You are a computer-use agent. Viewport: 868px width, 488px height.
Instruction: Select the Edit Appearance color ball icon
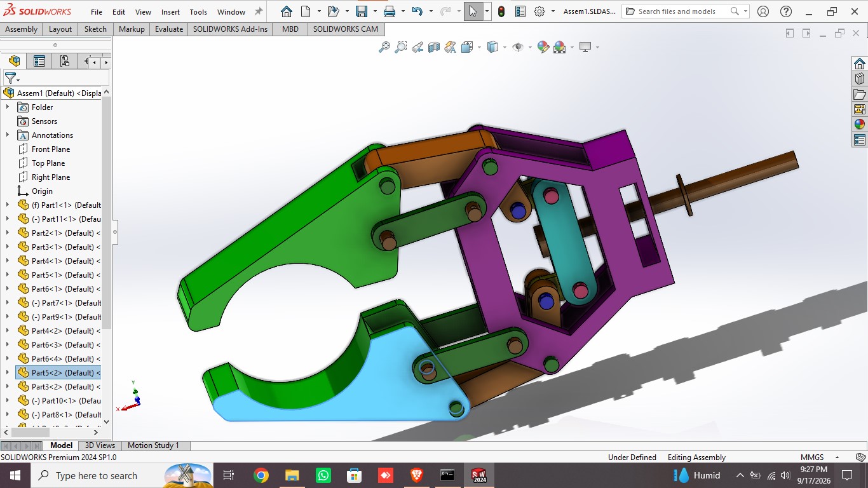543,47
